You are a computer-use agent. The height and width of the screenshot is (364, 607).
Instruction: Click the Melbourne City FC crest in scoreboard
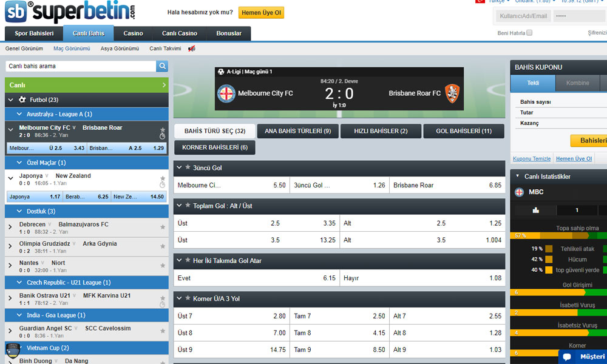tap(226, 93)
